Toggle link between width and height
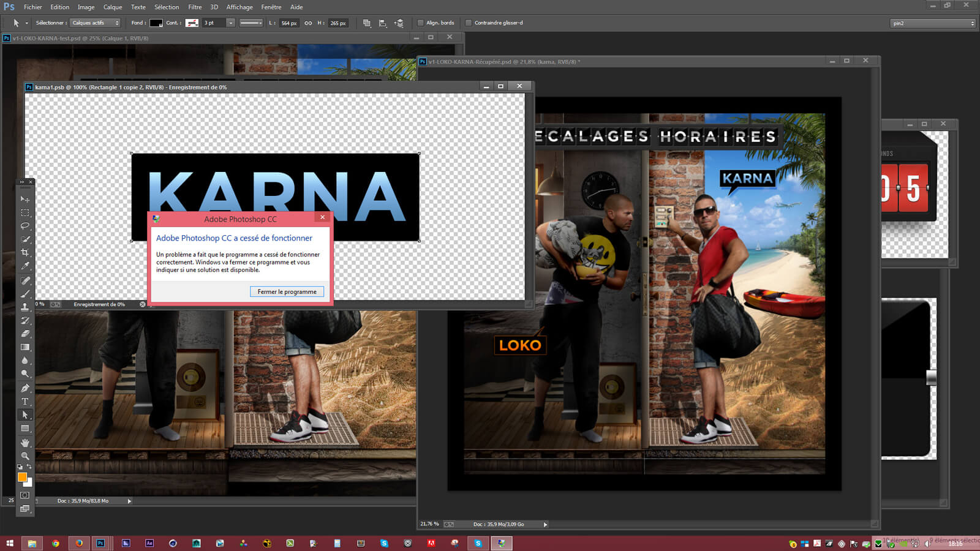The image size is (980, 551). click(308, 23)
